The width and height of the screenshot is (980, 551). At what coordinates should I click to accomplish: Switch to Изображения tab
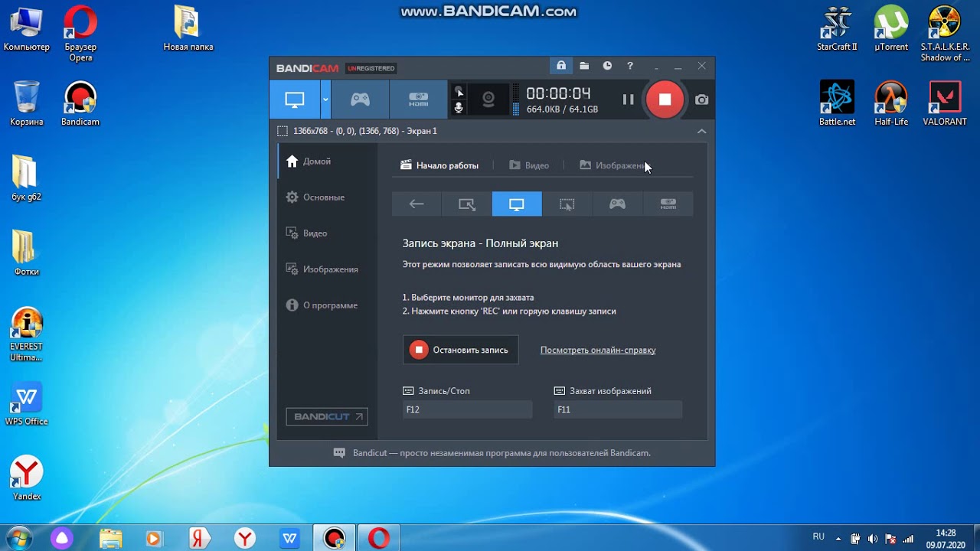pos(614,165)
